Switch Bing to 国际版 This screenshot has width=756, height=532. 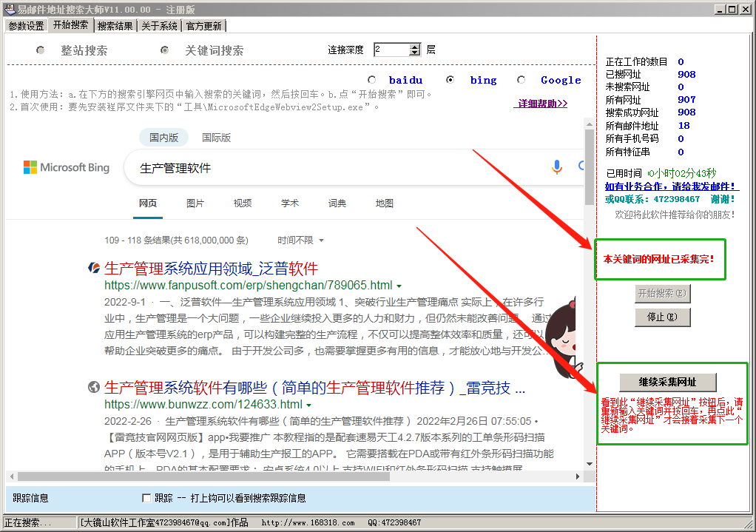pos(216,138)
